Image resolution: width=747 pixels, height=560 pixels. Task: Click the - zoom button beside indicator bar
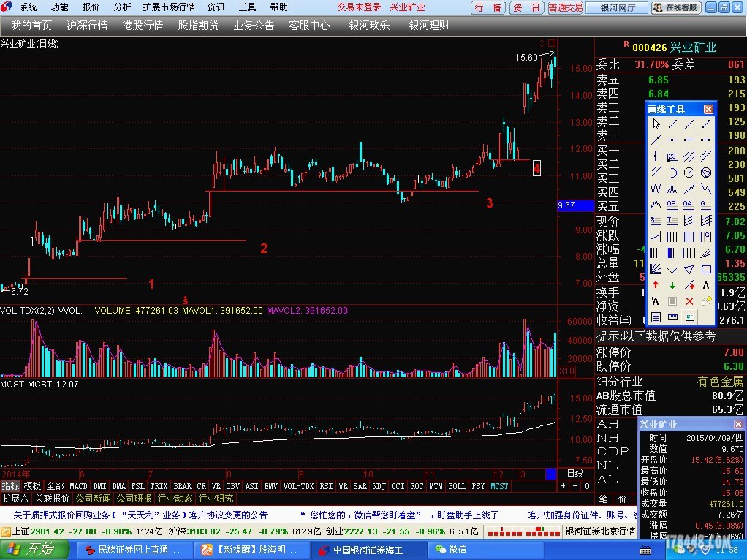coord(575,486)
